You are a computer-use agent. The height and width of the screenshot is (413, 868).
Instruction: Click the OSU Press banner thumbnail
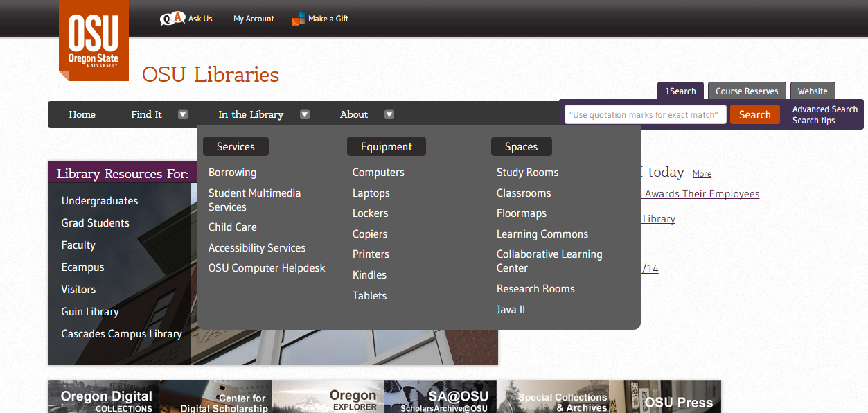coord(665,398)
